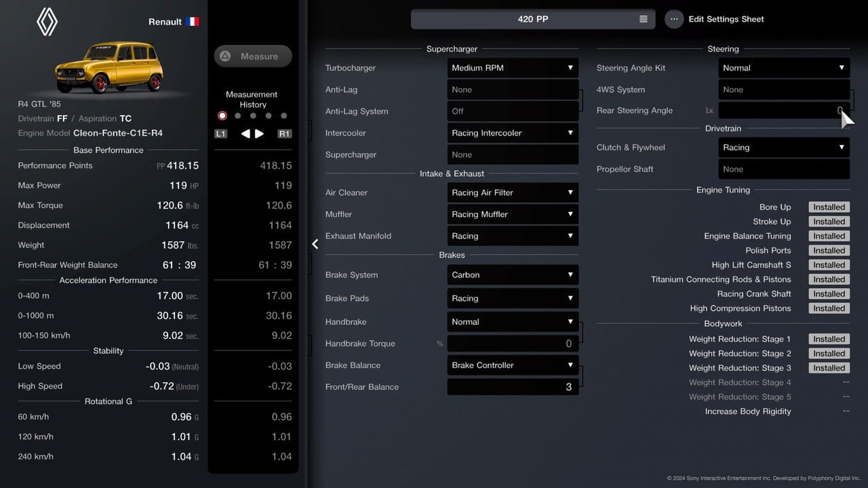Toggle High Compression Pistons Installed button
Viewport: 868px width, 488px height.
(829, 308)
